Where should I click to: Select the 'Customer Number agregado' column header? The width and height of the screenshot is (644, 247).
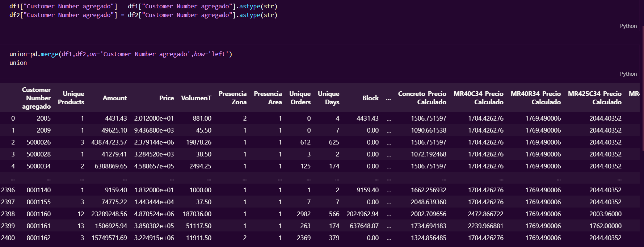(x=36, y=98)
